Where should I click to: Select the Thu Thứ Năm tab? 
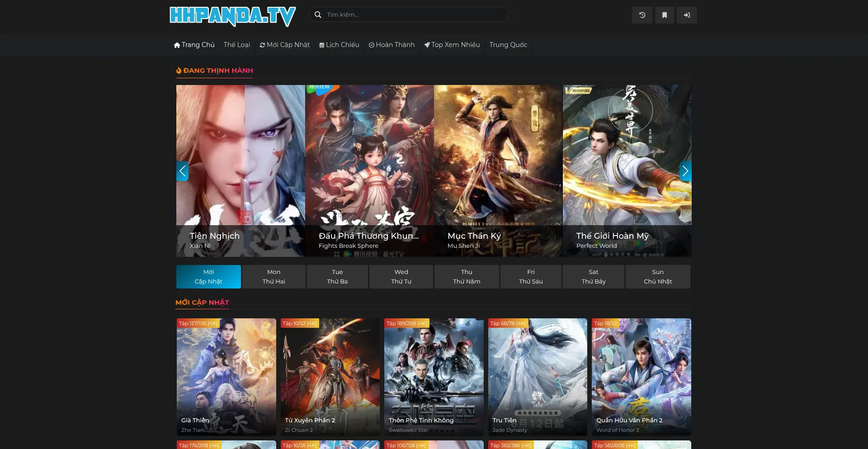tap(467, 277)
